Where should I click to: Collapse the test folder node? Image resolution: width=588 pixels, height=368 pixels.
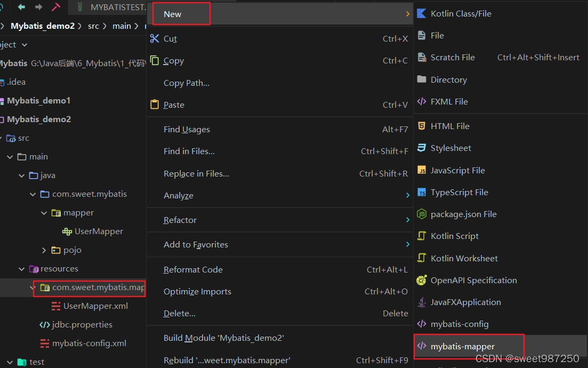[10, 362]
